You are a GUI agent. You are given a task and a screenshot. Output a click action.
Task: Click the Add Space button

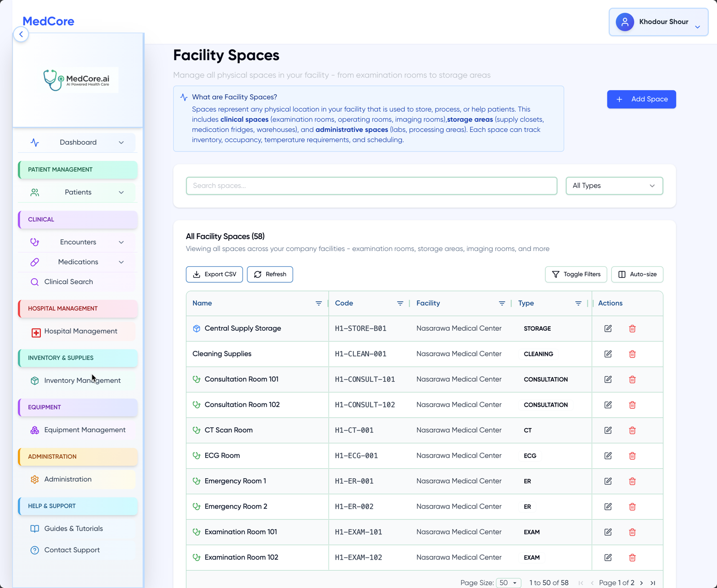pos(641,99)
